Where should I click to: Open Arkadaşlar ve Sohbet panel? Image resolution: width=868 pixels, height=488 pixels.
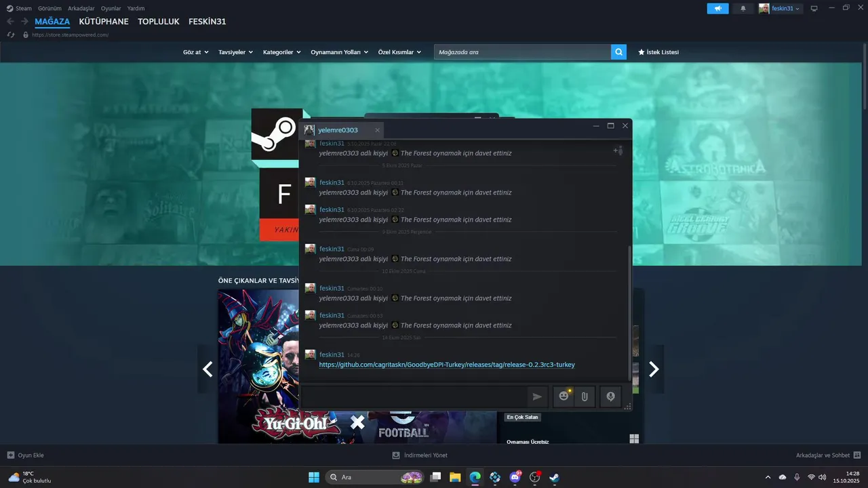coord(829,455)
